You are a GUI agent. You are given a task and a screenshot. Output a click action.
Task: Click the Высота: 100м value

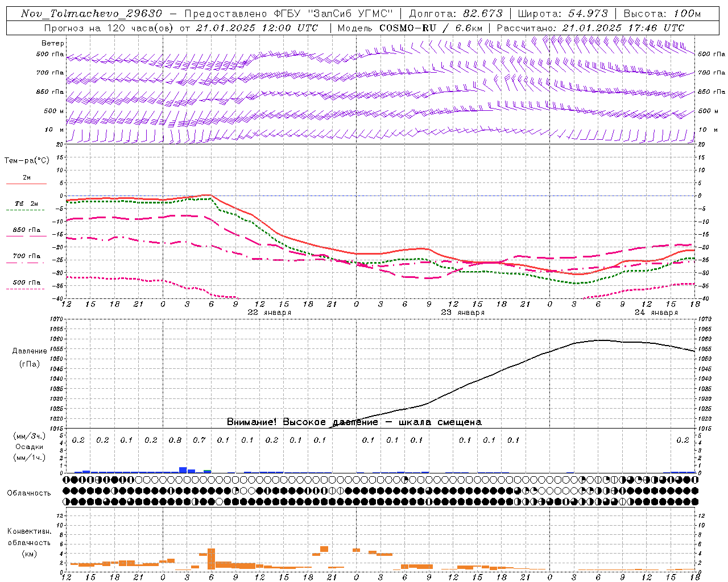pyautogui.click(x=662, y=14)
